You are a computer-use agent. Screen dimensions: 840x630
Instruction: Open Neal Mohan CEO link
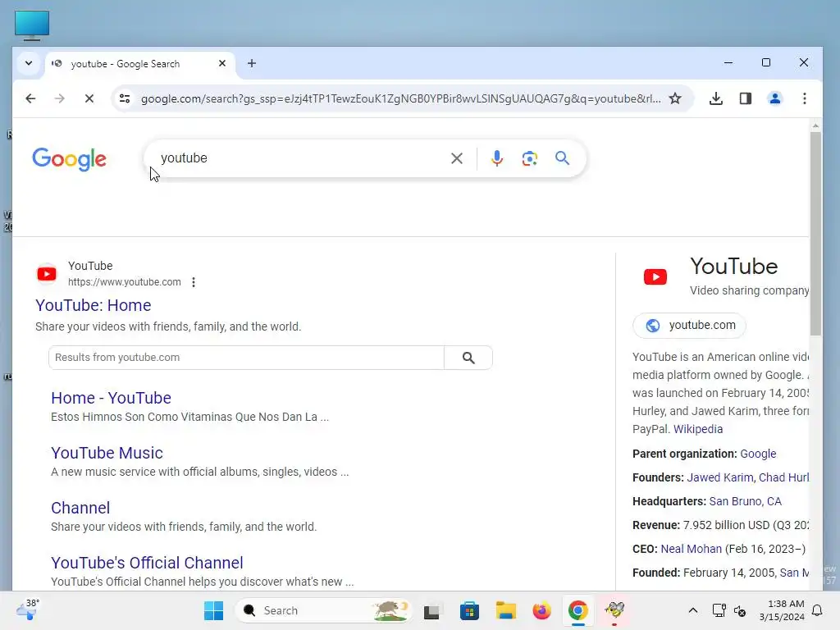point(691,549)
